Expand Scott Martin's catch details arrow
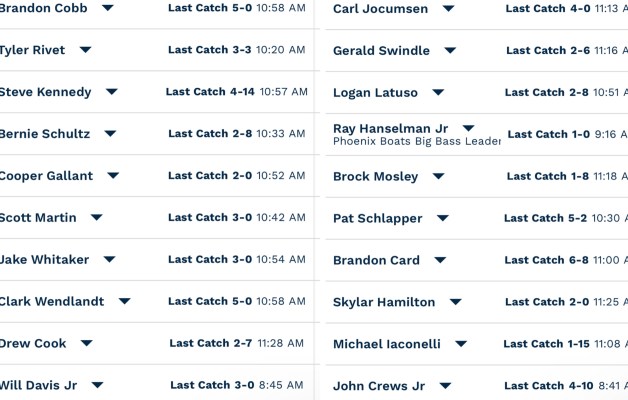 pyautogui.click(x=96, y=217)
